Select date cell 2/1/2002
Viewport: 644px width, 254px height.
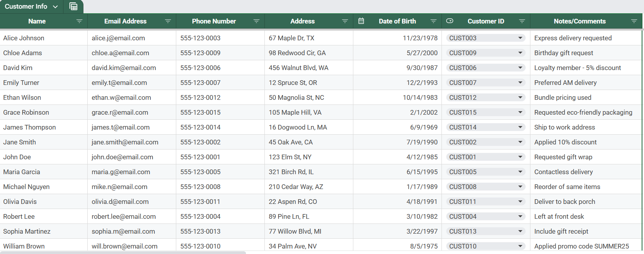click(398, 112)
